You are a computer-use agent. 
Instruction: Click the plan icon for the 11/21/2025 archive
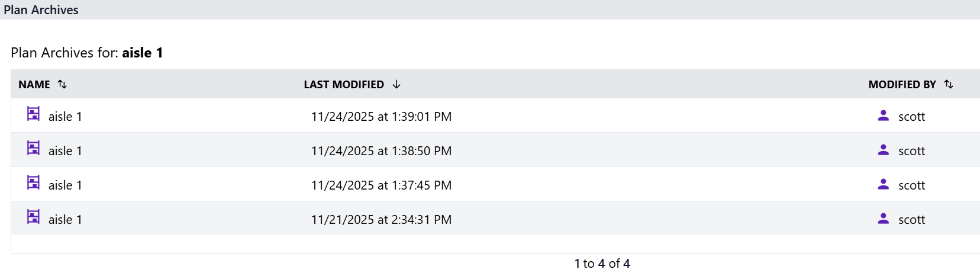(x=33, y=217)
